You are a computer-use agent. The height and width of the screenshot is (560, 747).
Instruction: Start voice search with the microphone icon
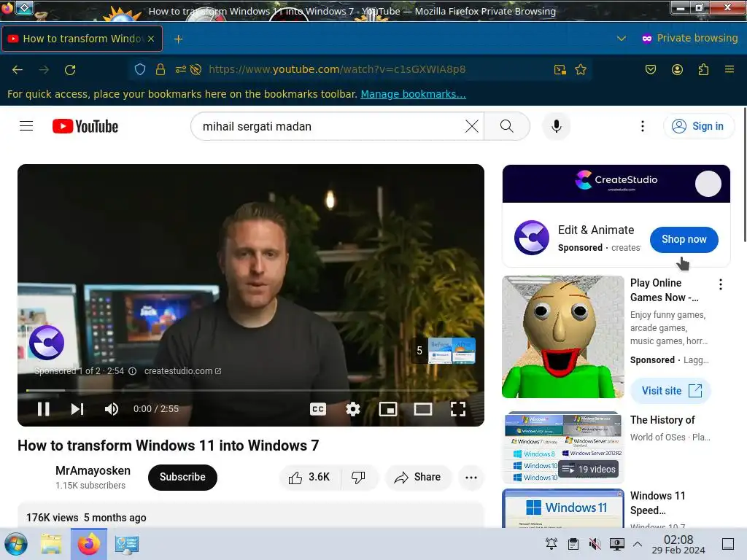(556, 126)
